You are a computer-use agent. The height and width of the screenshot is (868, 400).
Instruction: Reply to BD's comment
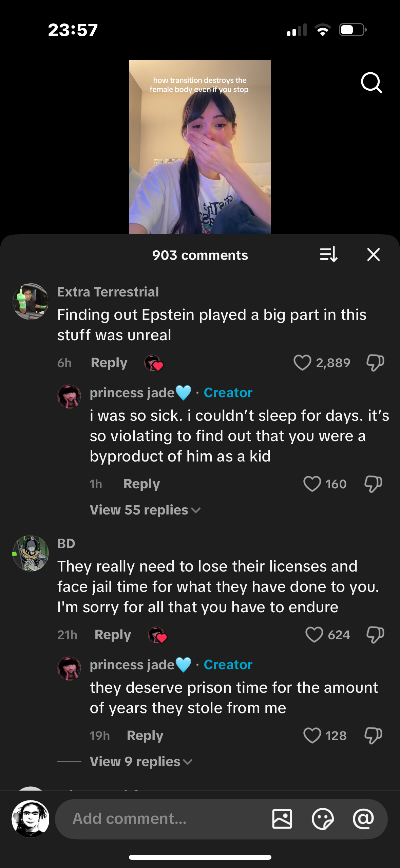[113, 634]
